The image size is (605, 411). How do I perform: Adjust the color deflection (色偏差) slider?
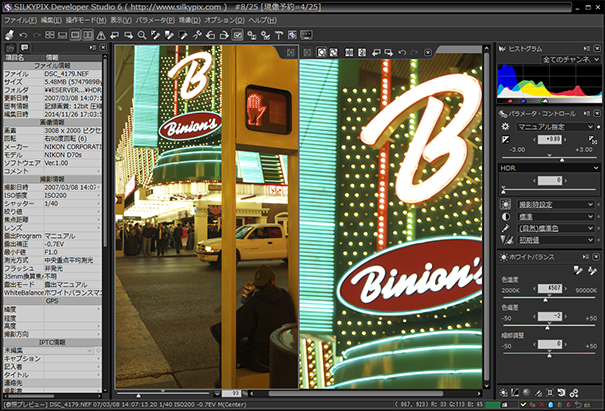pyautogui.click(x=549, y=326)
